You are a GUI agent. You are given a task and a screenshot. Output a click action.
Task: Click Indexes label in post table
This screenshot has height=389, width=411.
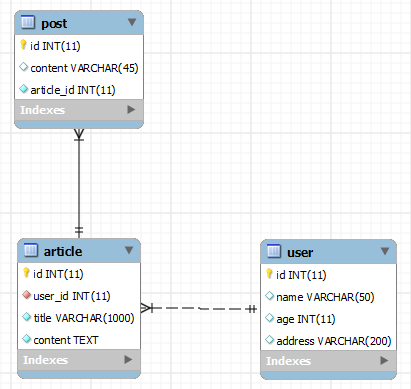click(x=43, y=110)
